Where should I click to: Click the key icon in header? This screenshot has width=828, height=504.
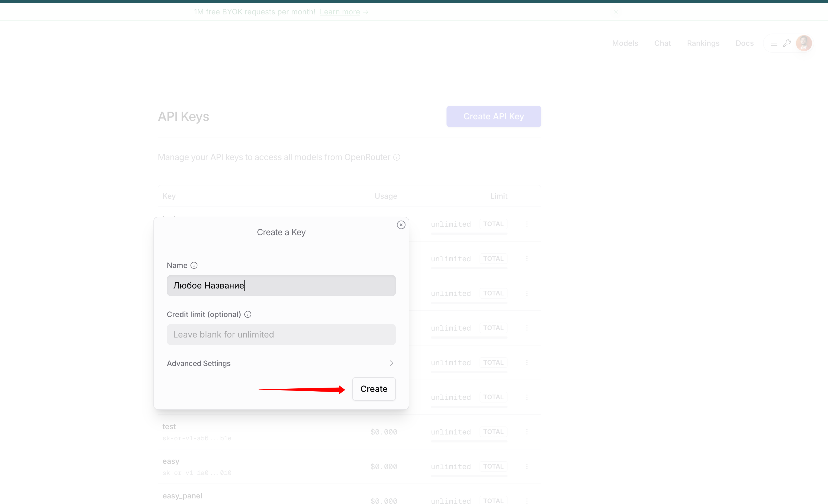(787, 43)
